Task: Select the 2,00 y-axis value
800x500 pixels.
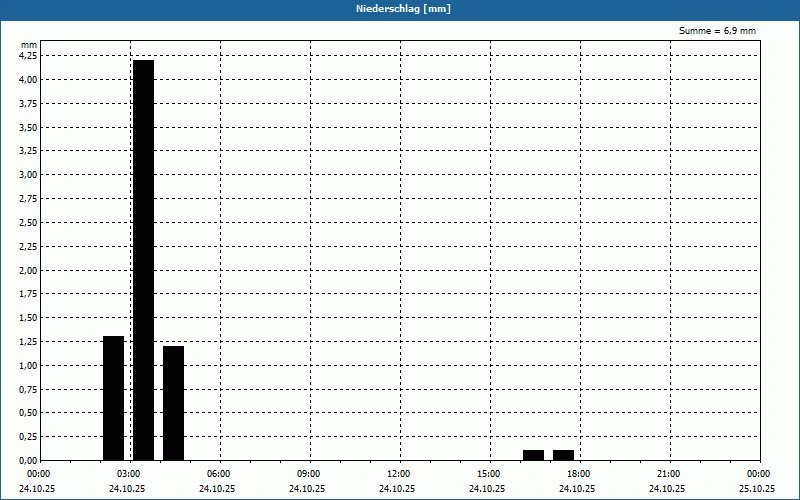Action: tap(28, 270)
